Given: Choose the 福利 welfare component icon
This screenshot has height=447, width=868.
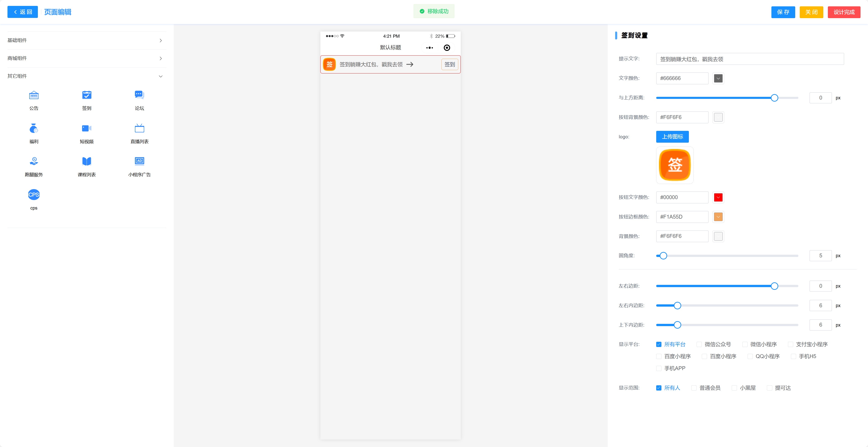Looking at the screenshot, I should point(34,128).
